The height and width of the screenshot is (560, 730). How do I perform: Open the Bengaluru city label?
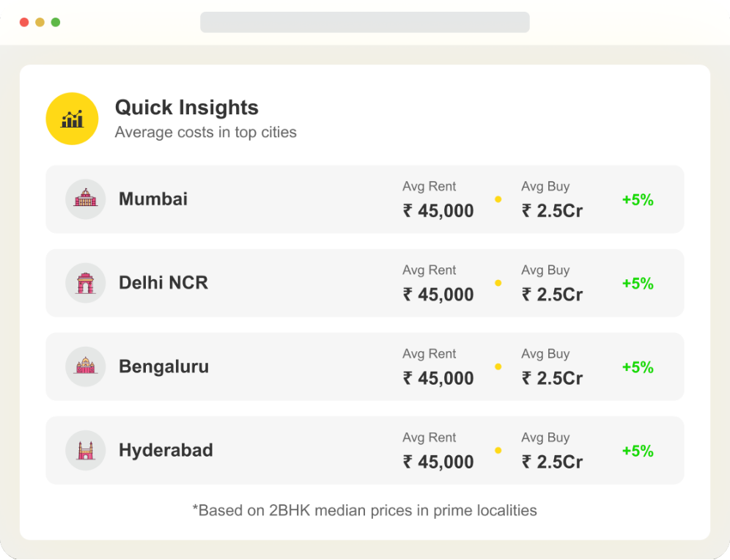click(x=163, y=366)
